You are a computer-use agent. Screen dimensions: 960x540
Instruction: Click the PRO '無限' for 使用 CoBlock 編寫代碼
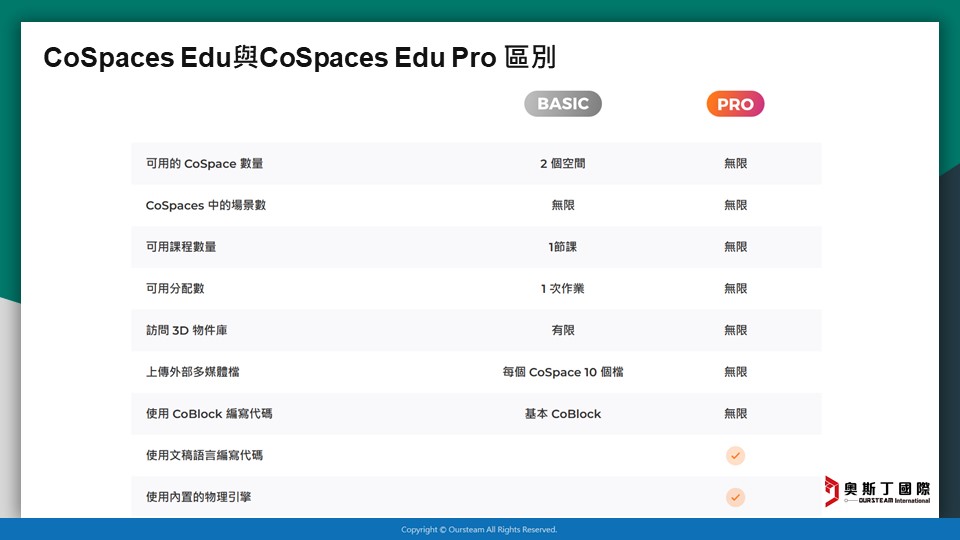tap(735, 413)
